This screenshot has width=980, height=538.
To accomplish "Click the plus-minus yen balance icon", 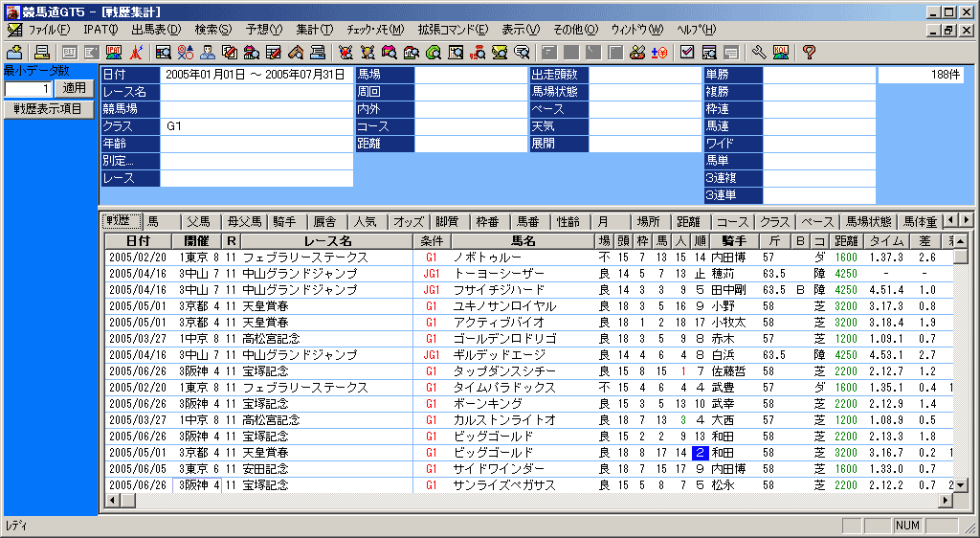I will click(x=659, y=52).
